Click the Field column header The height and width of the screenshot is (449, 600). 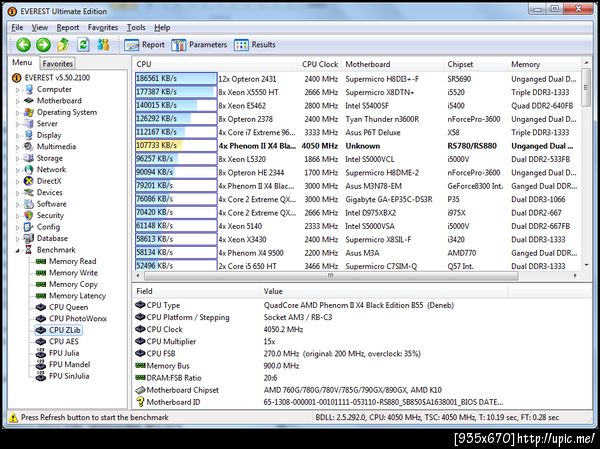tap(196, 291)
